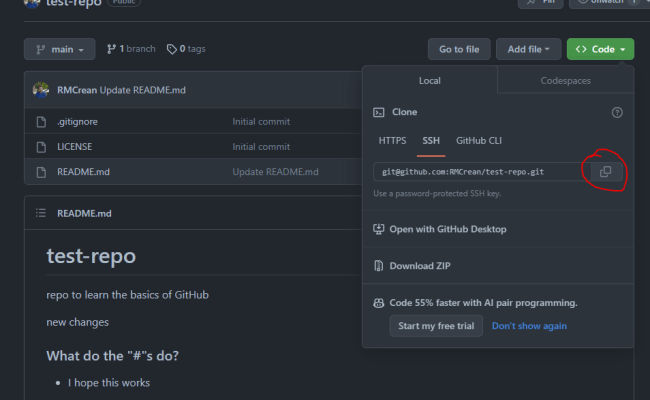This screenshot has height=400, width=650.
Task: Open the LICENSE file
Action: [x=75, y=147]
